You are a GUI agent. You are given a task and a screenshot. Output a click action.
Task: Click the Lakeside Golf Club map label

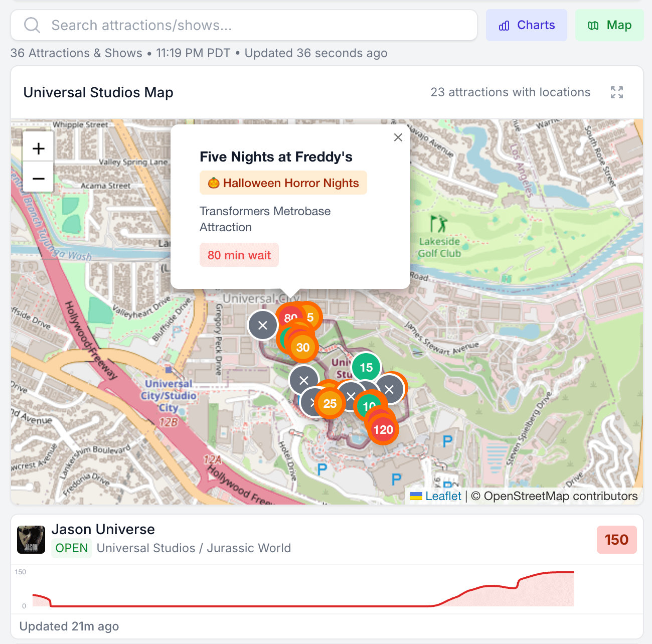tap(440, 247)
